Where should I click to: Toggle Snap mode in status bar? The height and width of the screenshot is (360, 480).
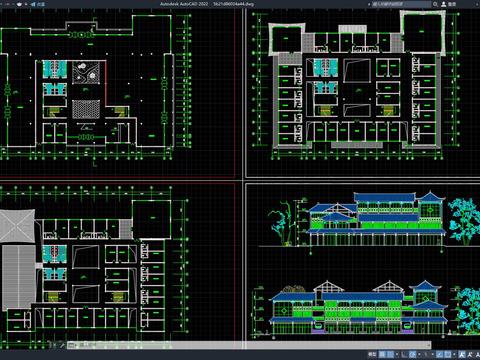click(x=390, y=354)
